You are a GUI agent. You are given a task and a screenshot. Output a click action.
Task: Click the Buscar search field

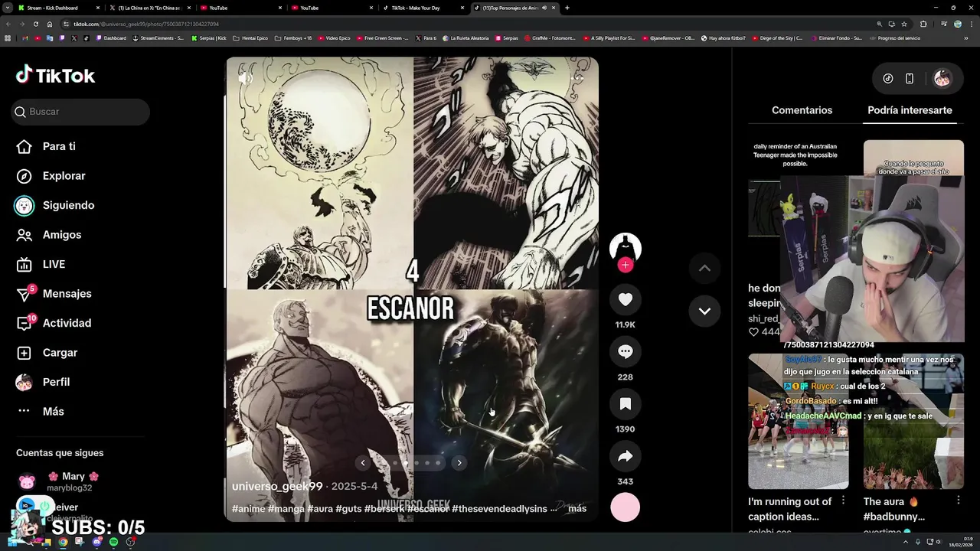pos(81,112)
